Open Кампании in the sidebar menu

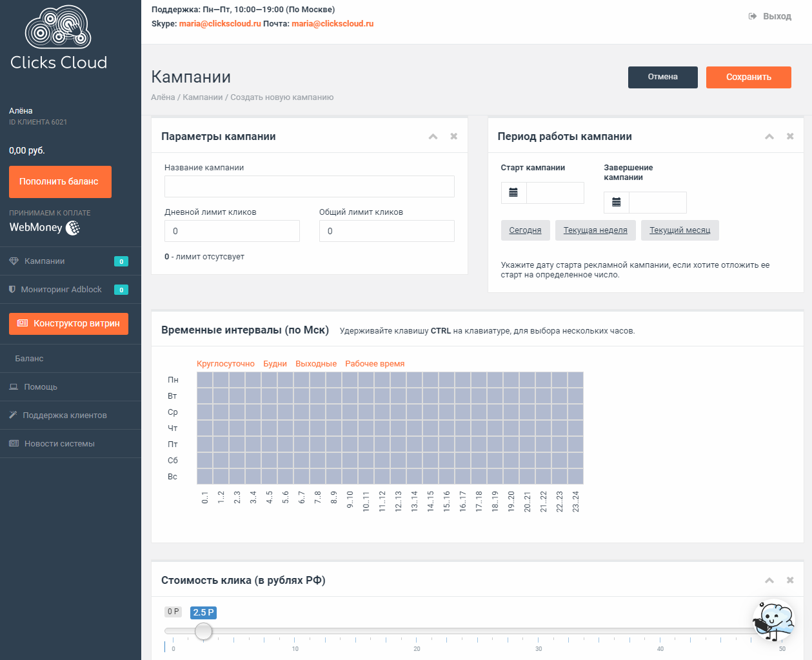(45, 261)
